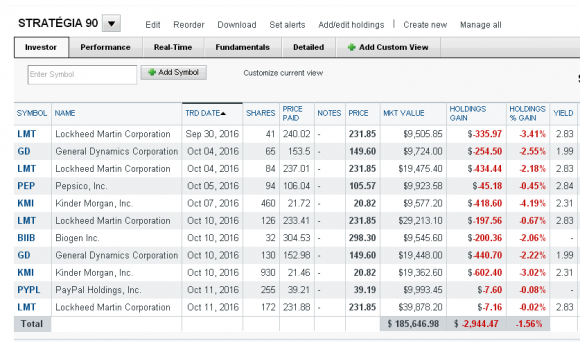This screenshot has width=580, height=361.
Task: Click the name 'Biogen Inc.'
Action: [77, 238]
